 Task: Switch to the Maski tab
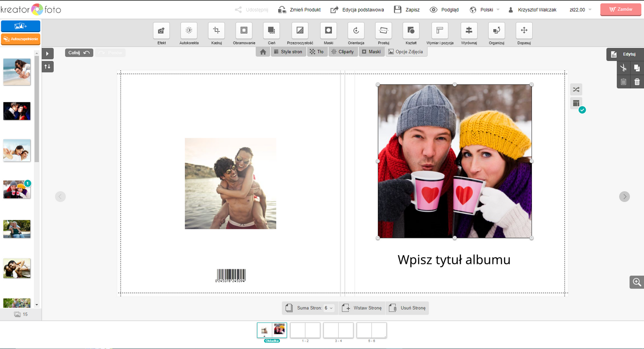pos(371,52)
